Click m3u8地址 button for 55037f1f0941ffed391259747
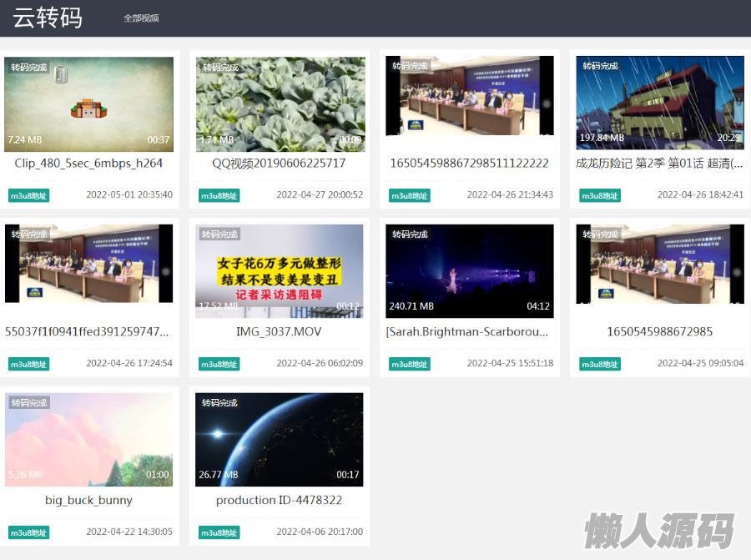751x560 pixels. tap(28, 364)
